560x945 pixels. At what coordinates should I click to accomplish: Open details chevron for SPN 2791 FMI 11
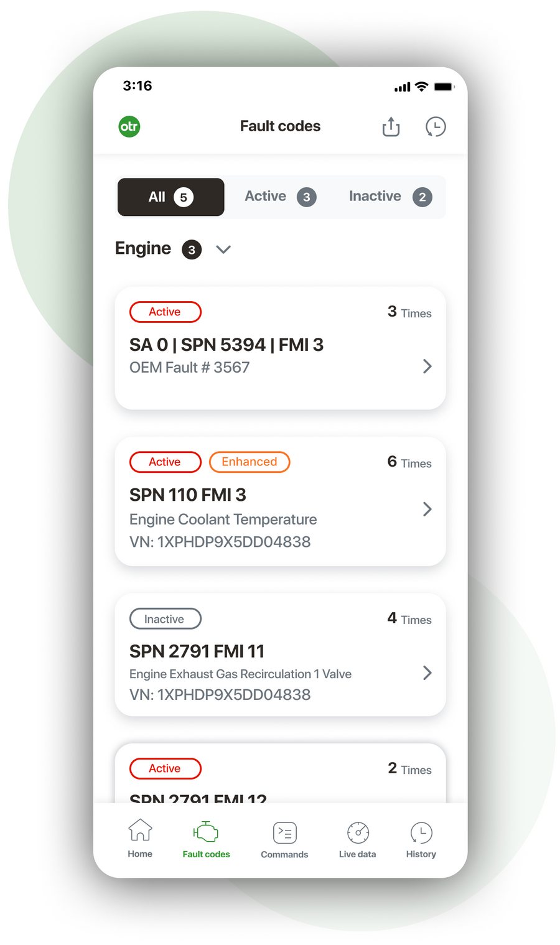(427, 673)
